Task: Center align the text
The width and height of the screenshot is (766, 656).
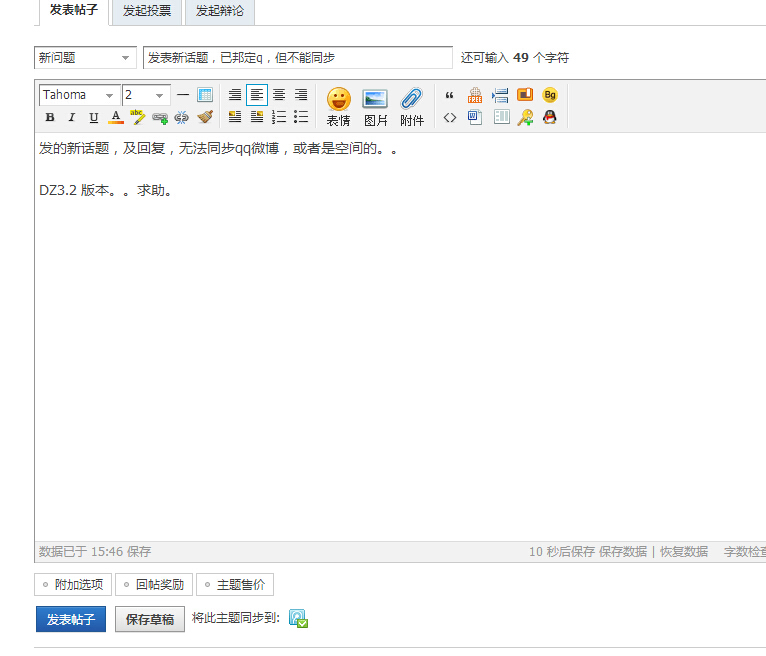Action: [x=279, y=95]
